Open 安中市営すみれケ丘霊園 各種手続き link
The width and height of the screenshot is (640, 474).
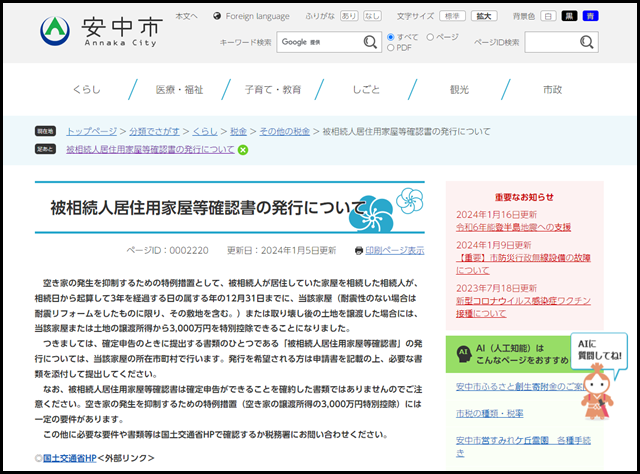523,447
